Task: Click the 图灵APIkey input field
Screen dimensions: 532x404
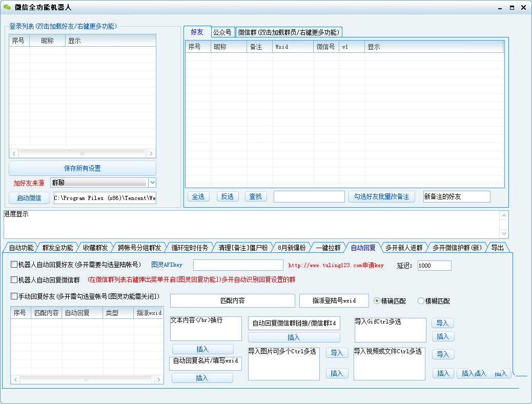Action: click(x=238, y=265)
